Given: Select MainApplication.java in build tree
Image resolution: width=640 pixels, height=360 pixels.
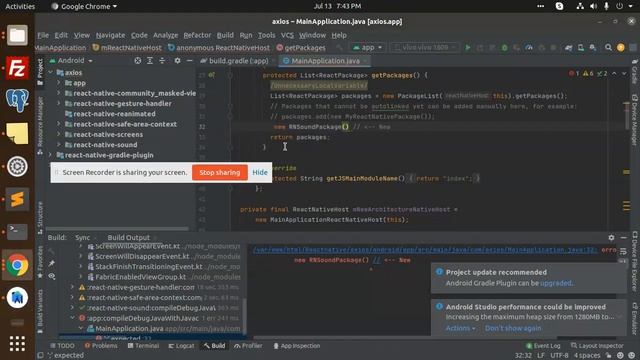Looking at the screenshot, I should pos(163,329).
